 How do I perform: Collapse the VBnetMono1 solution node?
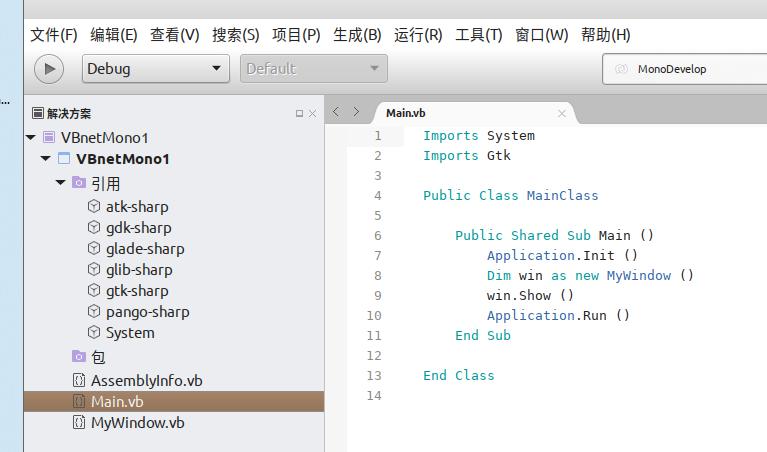click(x=31, y=137)
